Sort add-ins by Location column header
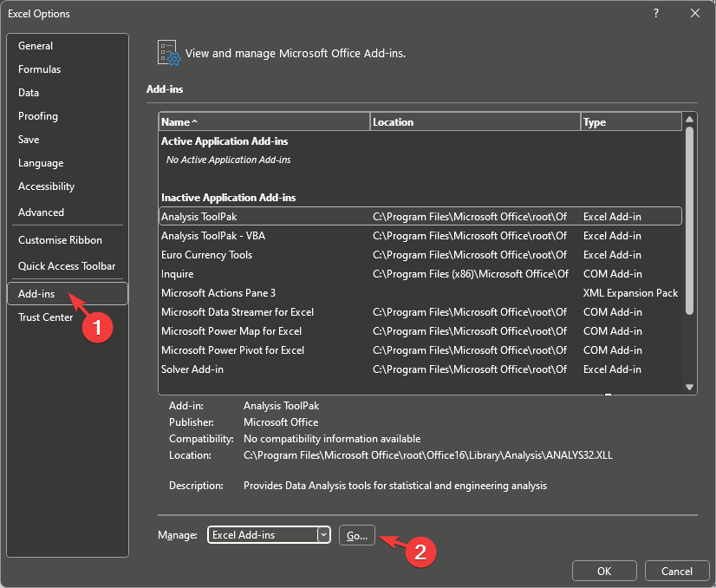Viewport: 716px width, 588px height. [x=475, y=122]
